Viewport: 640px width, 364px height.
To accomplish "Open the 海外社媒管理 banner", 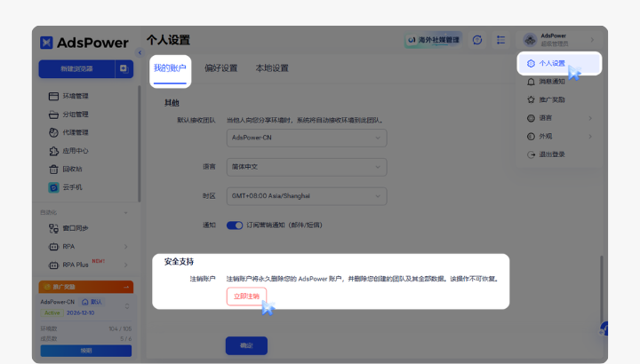I will click(434, 40).
